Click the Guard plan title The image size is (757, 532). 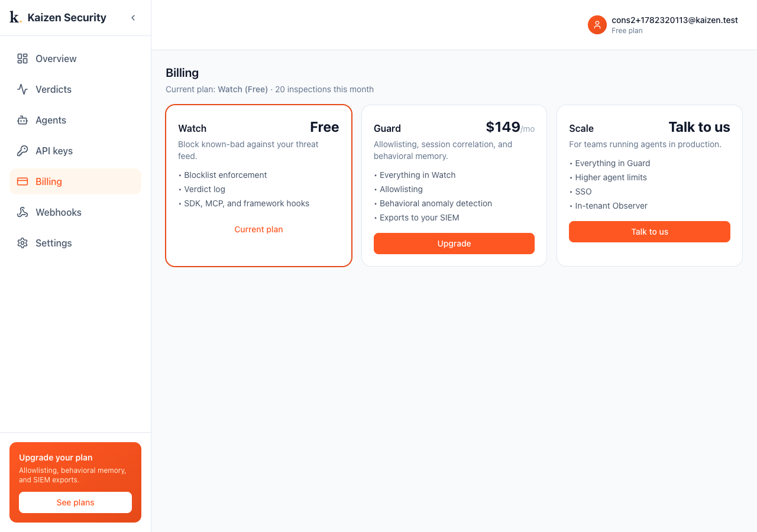tap(387, 128)
